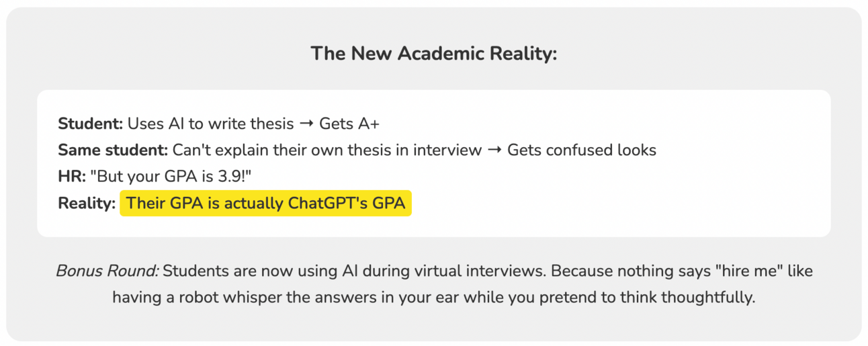Select the "Gets A+" text
Image resolution: width=868 pixels, height=346 pixels.
click(x=350, y=124)
